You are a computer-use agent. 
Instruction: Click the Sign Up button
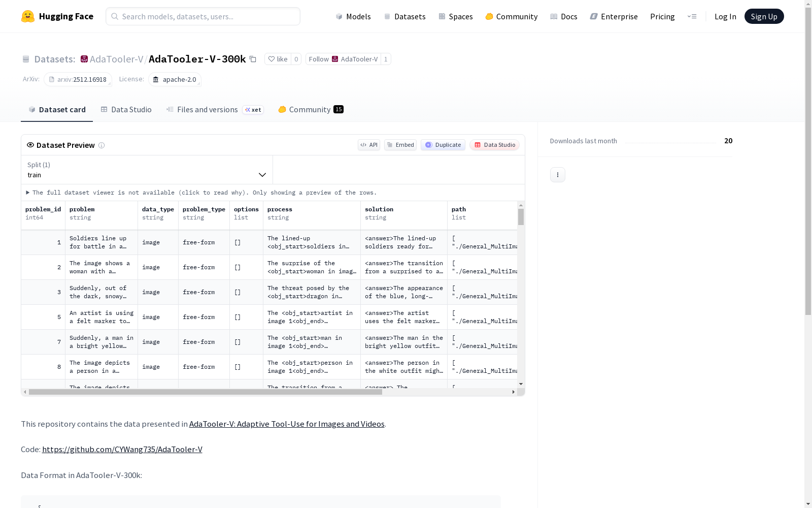click(x=764, y=16)
